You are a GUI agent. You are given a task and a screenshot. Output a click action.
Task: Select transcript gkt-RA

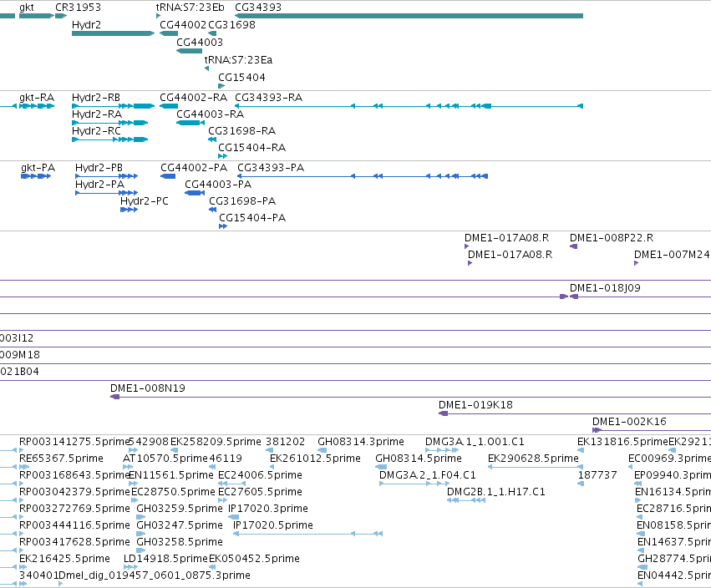[x=37, y=106]
